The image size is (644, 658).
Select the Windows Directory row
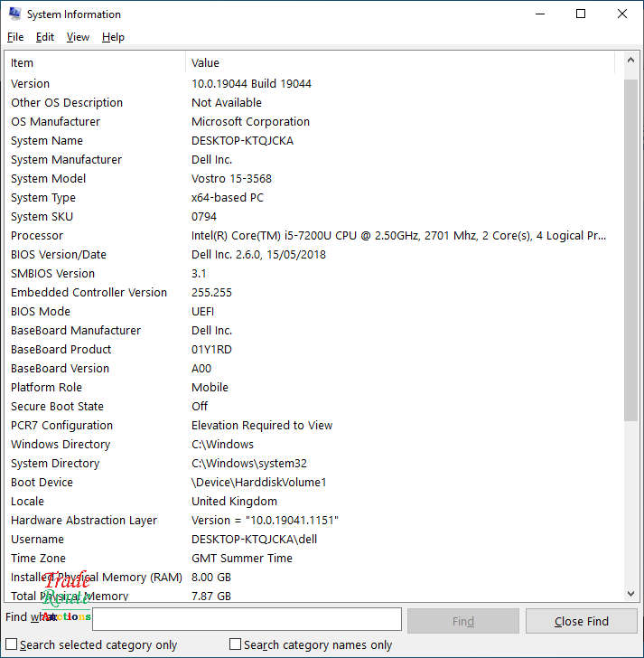[x=311, y=445]
